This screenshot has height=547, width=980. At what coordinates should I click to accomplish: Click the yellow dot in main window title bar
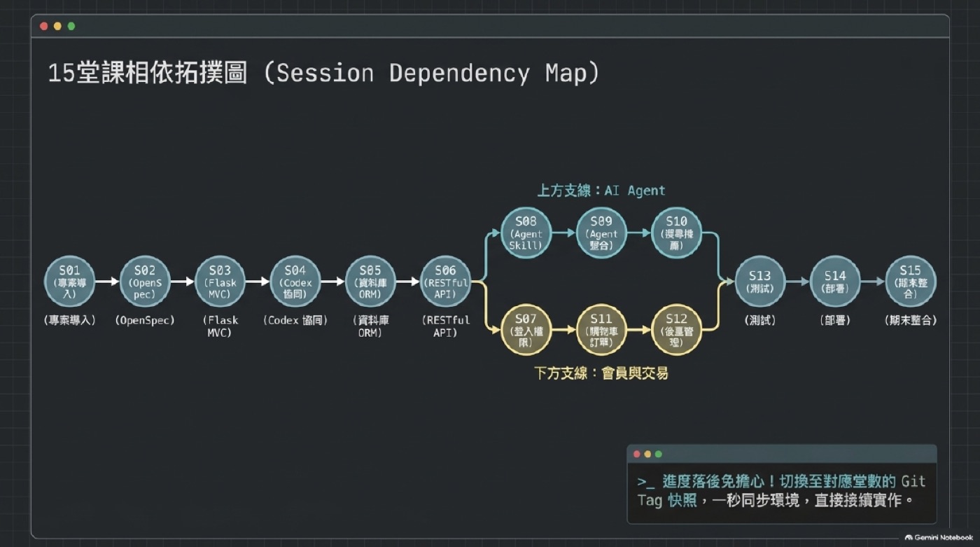57,26
